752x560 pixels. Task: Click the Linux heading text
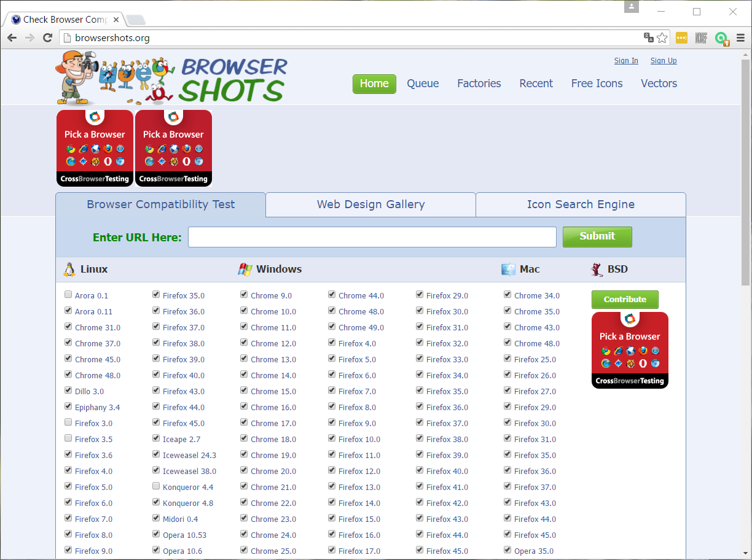pyautogui.click(x=94, y=269)
